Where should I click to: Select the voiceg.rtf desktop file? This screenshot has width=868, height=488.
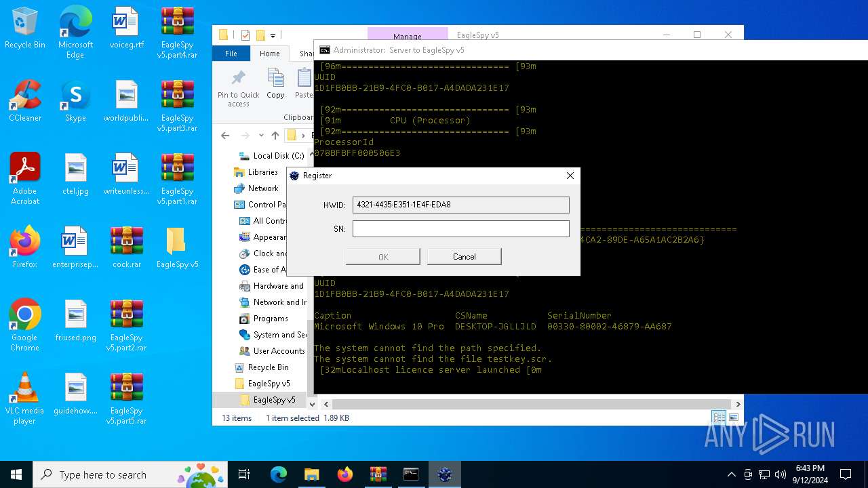coord(126,28)
